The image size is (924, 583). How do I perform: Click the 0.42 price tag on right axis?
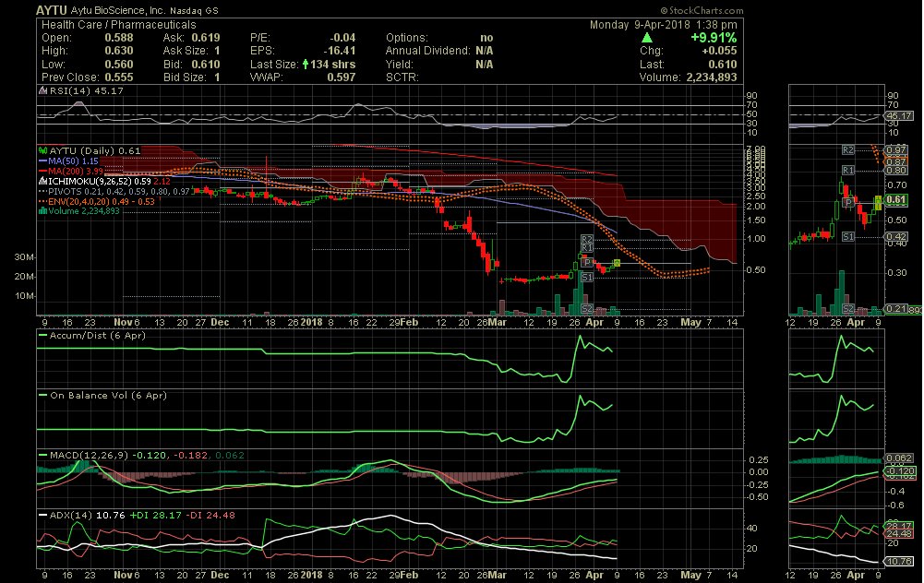click(x=896, y=237)
